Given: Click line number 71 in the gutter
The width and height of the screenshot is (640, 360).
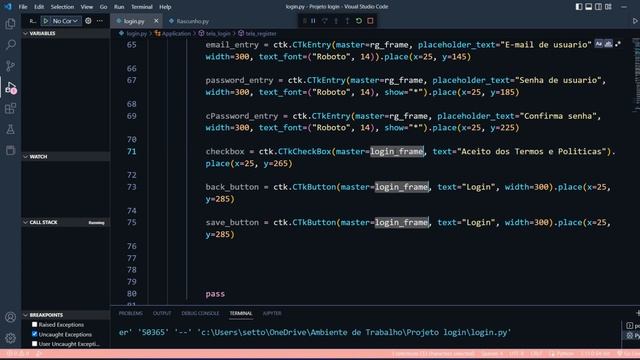Looking at the screenshot, I should click(131, 151).
